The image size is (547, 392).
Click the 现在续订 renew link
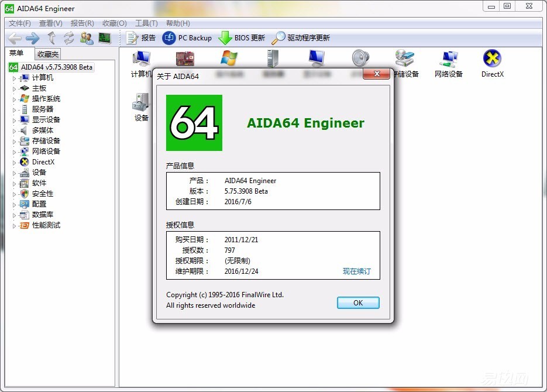(x=356, y=271)
